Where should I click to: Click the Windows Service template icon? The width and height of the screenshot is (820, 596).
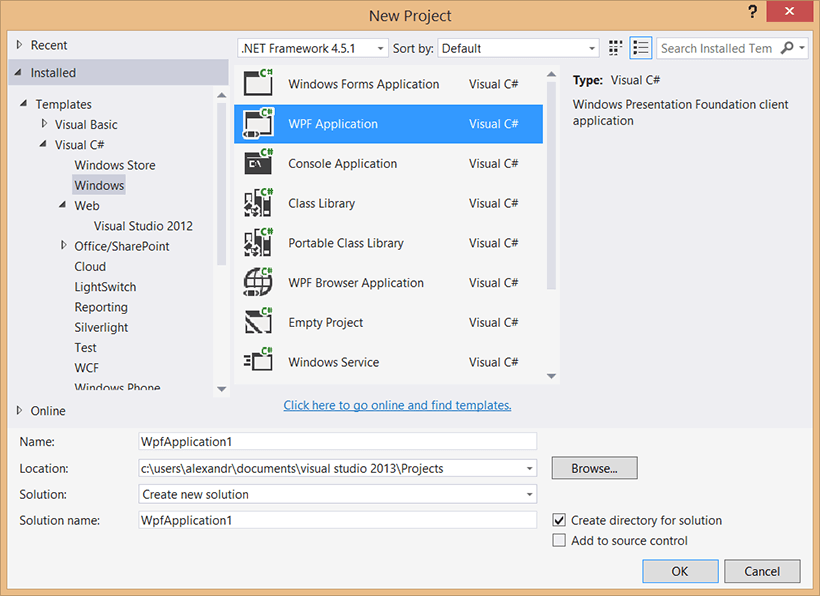tap(258, 361)
